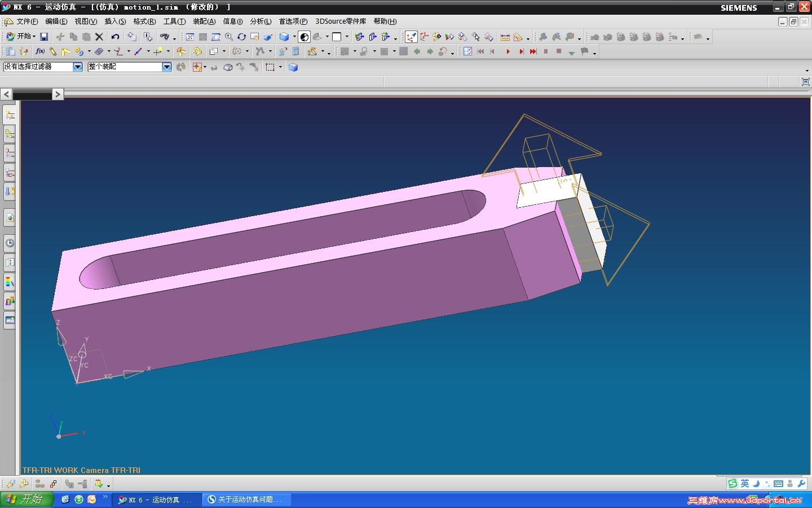The height and width of the screenshot is (508, 812).
Task: Switch to 关于运动仿真问题 taskbar window
Action: (246, 500)
